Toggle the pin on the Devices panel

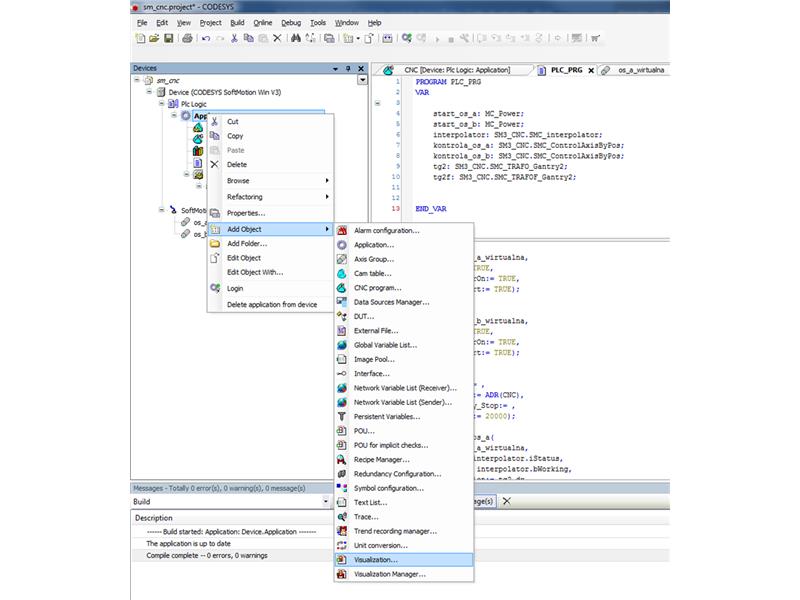pos(348,68)
